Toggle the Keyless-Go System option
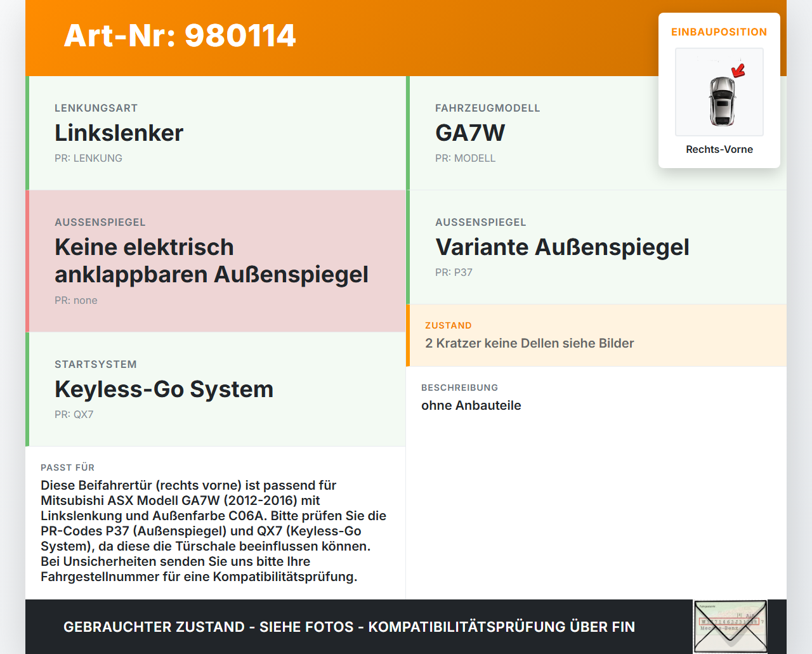The height and width of the screenshot is (654, 812). click(164, 389)
